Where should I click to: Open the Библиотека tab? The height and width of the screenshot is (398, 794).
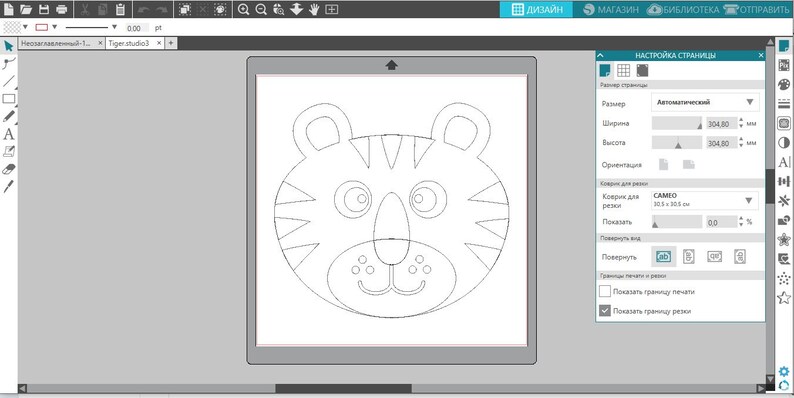(683, 9)
